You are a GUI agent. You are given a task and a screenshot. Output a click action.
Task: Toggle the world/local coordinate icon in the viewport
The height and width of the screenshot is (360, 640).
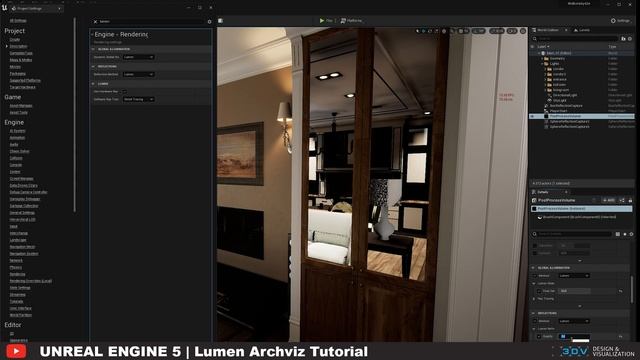(x=444, y=31)
